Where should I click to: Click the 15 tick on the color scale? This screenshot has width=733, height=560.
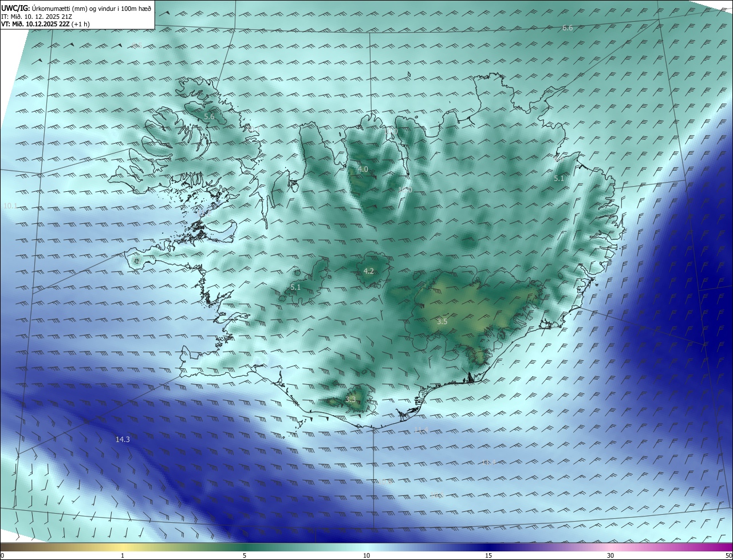(488, 555)
